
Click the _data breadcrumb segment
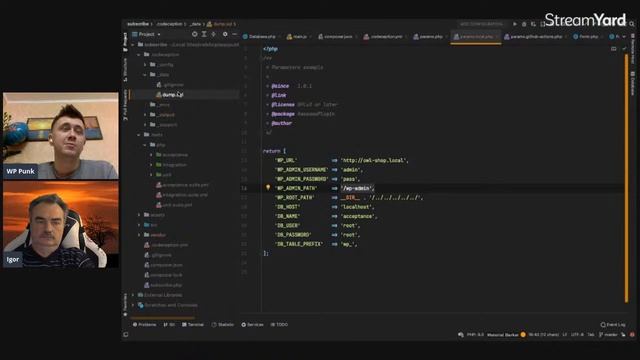[196, 24]
